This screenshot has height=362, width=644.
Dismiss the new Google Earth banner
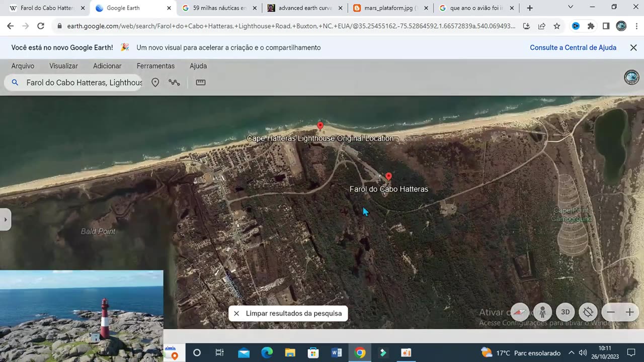(633, 48)
